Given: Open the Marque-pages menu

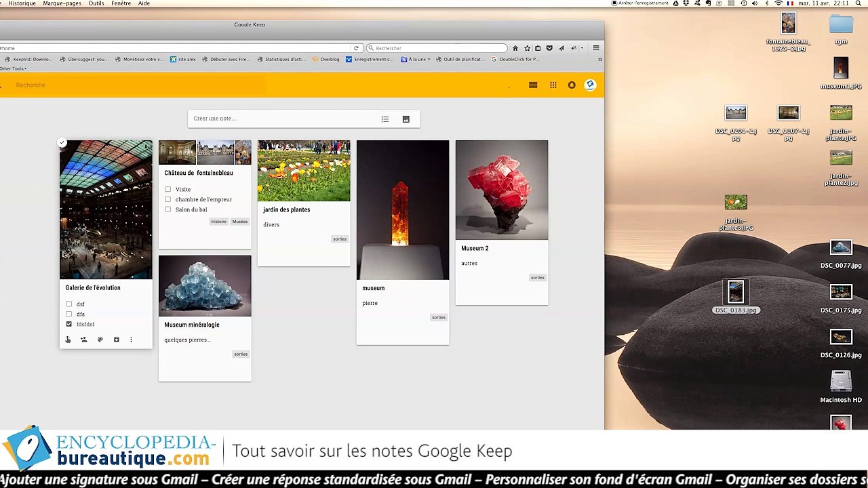Looking at the screenshot, I should 62,3.
